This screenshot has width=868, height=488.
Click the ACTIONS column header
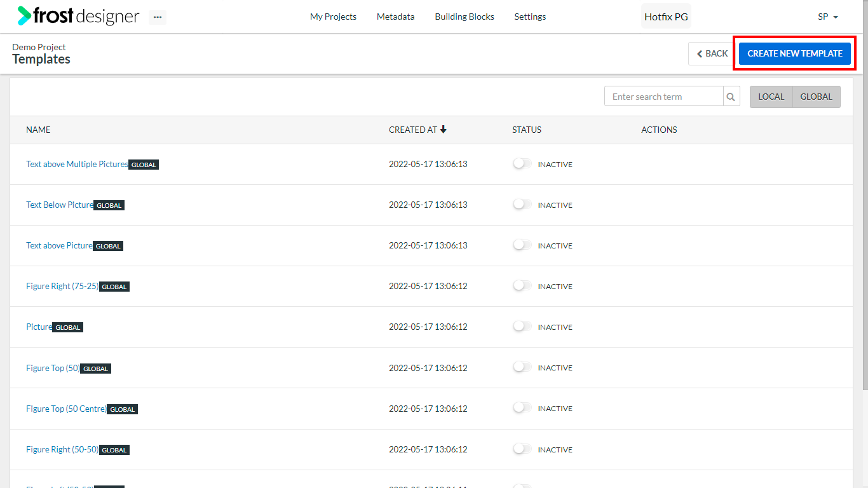click(659, 130)
